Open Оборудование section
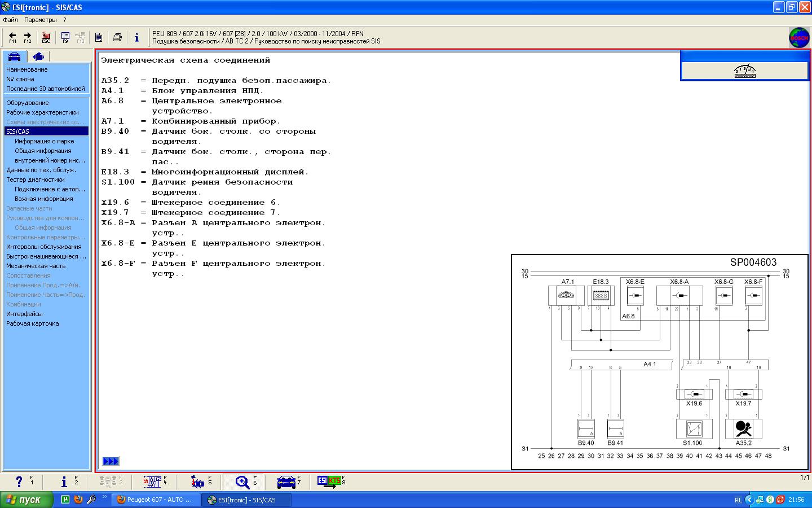This screenshot has width=812, height=508. (28, 103)
